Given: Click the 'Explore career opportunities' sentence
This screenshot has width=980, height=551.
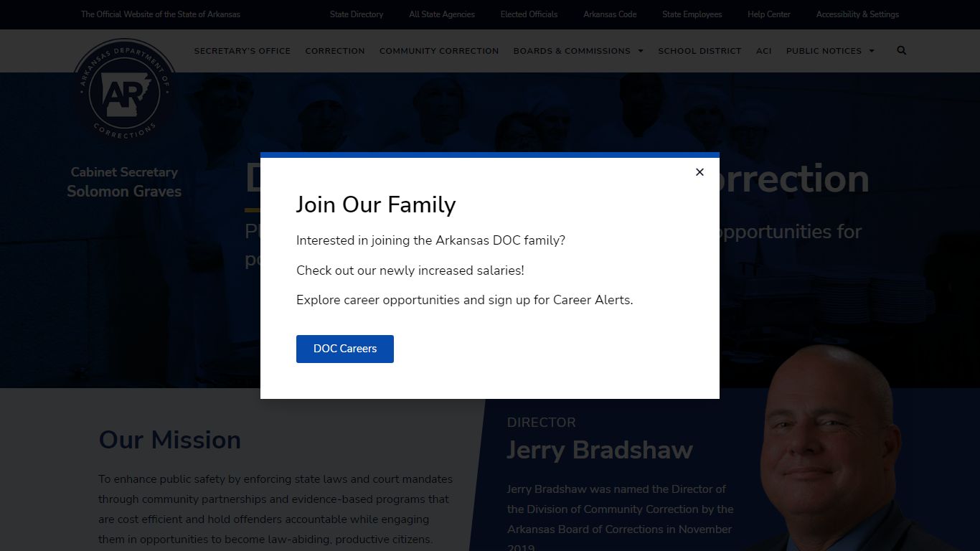Looking at the screenshot, I should click(x=465, y=300).
